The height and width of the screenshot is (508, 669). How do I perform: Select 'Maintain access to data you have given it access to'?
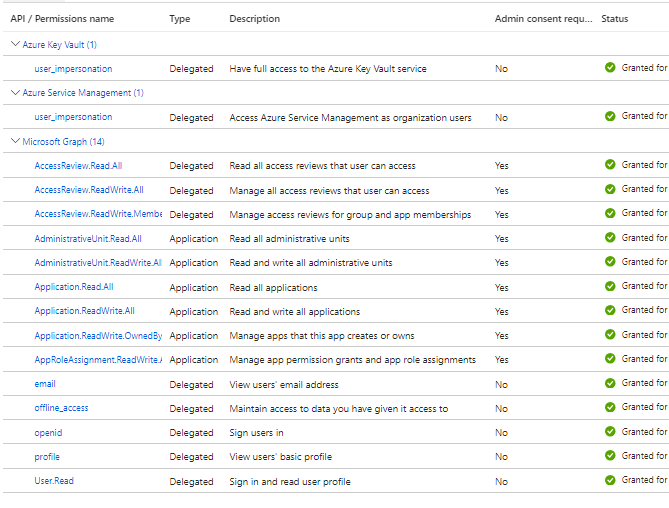tap(339, 409)
